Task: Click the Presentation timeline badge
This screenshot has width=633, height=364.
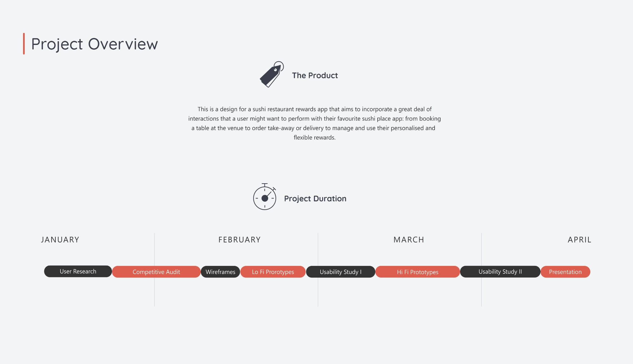Action: 565,271
